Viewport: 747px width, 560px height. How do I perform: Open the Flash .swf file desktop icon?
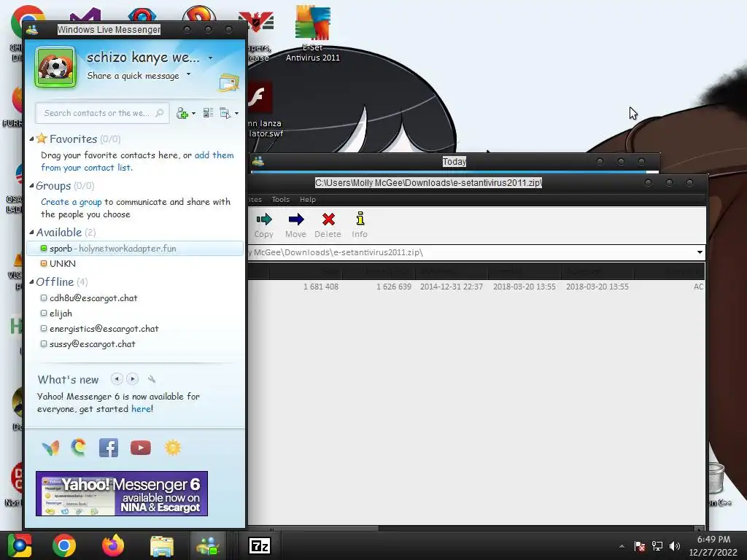coord(265,109)
